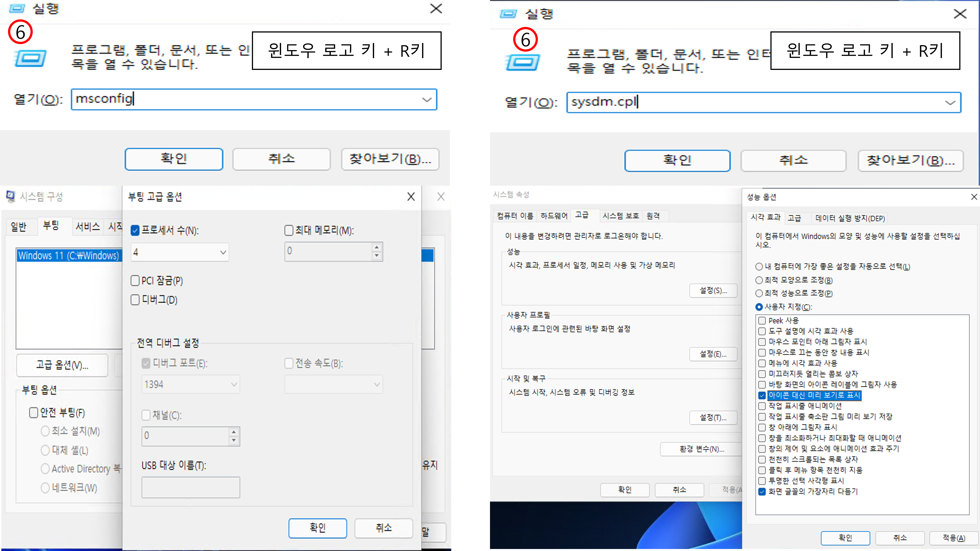Click the 환경 변수 button
The height and width of the screenshot is (551, 980).
(702, 449)
